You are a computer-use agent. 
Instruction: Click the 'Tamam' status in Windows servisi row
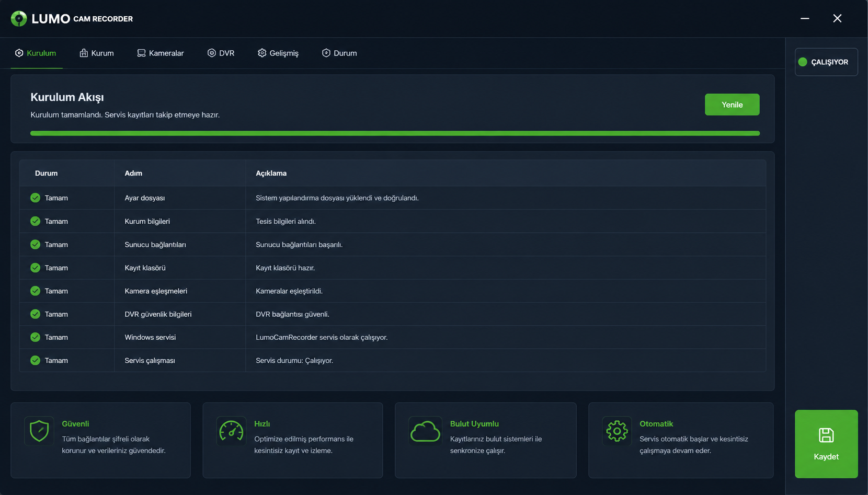(56, 337)
